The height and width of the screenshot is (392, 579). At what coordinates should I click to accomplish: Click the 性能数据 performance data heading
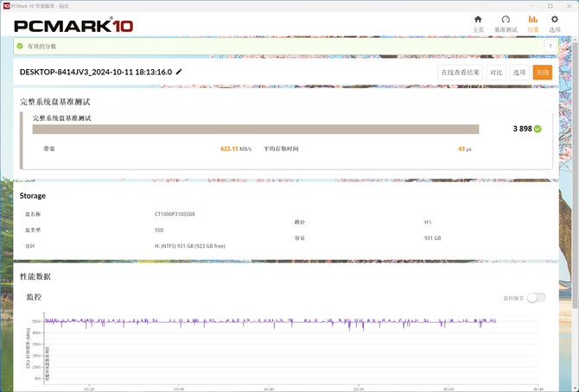point(35,276)
